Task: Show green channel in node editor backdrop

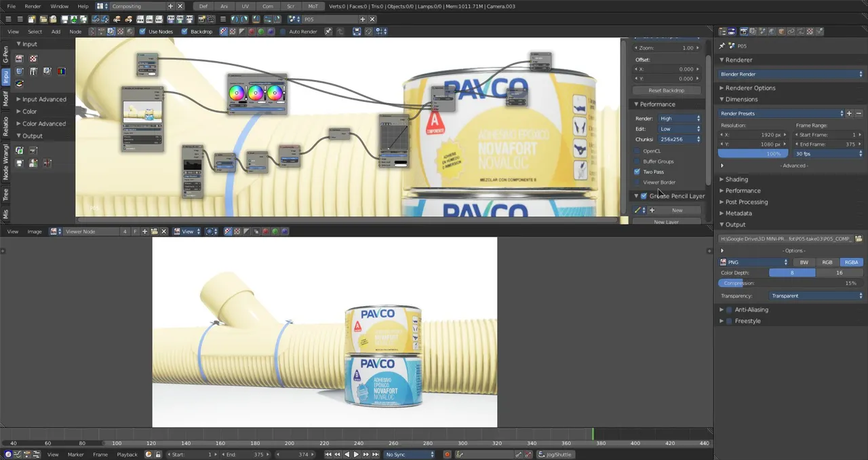Action: [261, 31]
